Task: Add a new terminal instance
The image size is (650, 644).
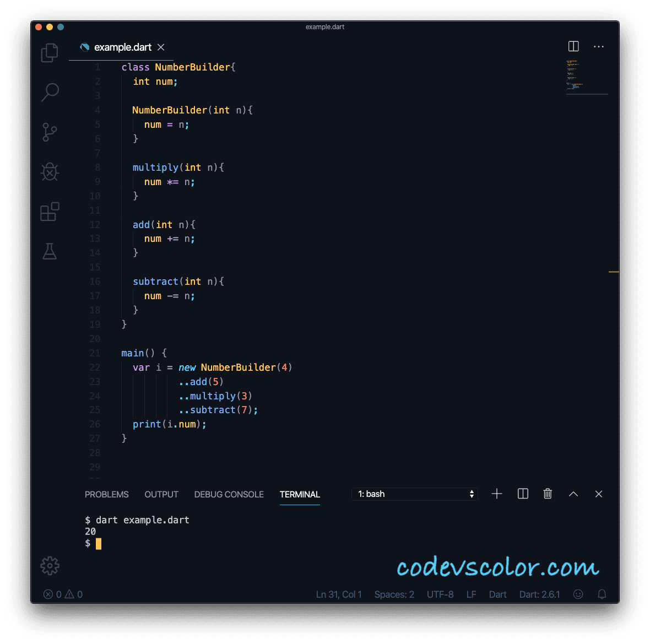Action: pos(497,494)
